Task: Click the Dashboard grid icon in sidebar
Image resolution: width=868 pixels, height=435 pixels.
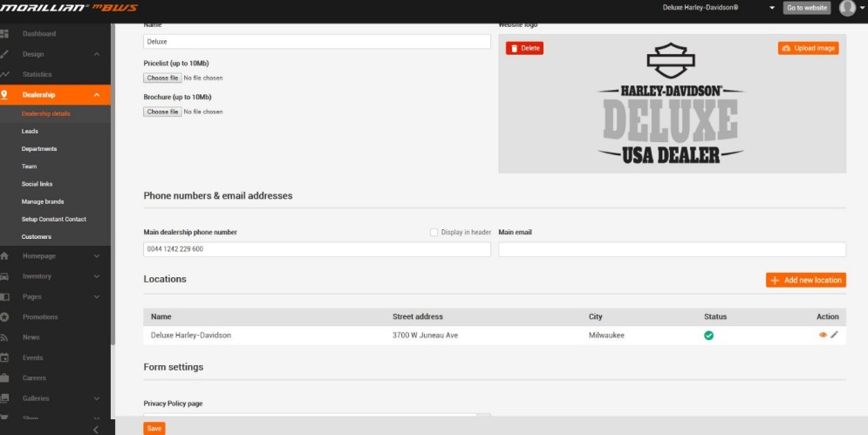Action: (5, 34)
